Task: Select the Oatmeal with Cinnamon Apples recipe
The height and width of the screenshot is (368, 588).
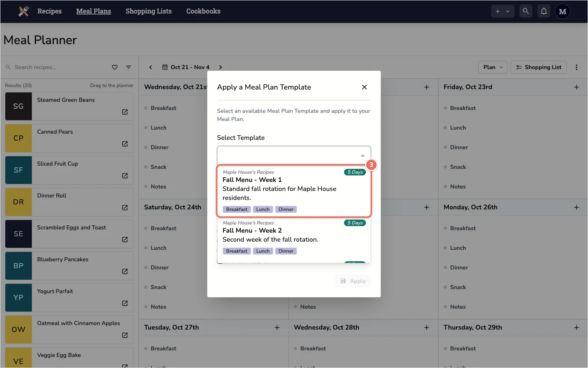Action: (69, 330)
